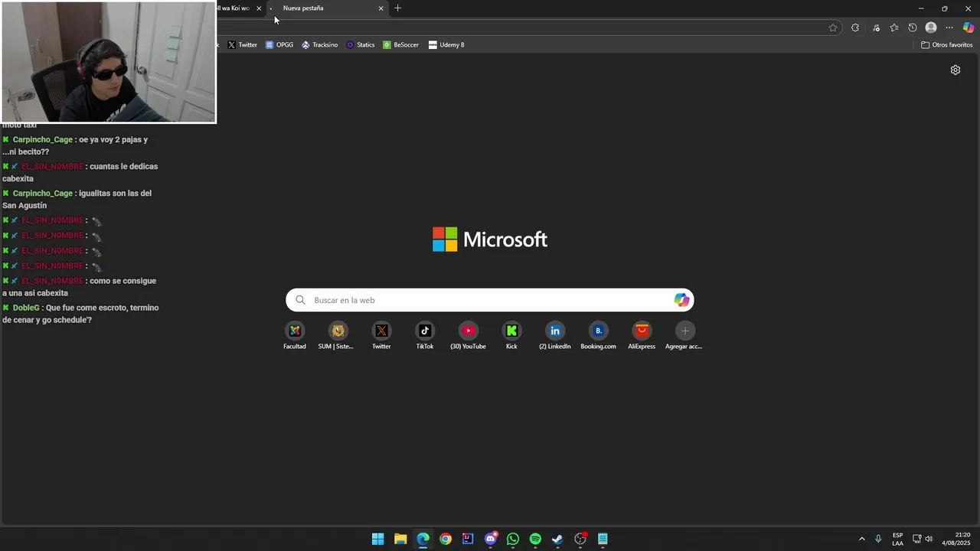Image resolution: width=980 pixels, height=551 pixels.
Task: Open File Explorer from taskbar
Action: (400, 539)
